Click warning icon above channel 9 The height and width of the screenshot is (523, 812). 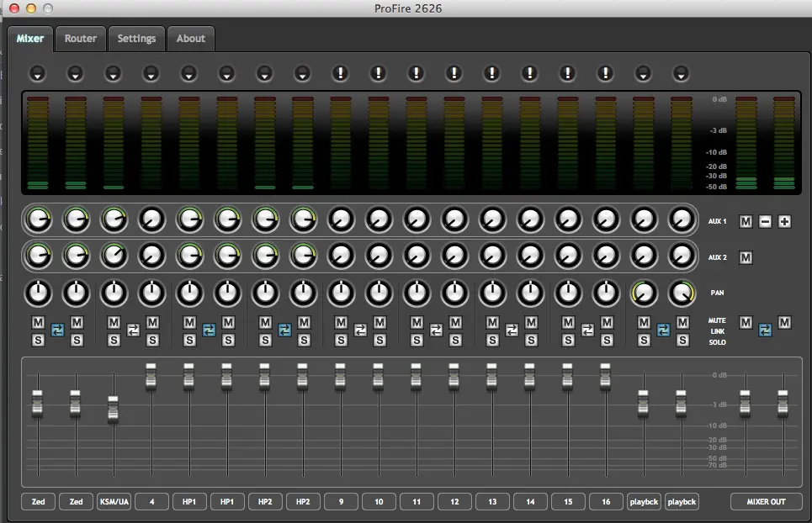click(340, 73)
